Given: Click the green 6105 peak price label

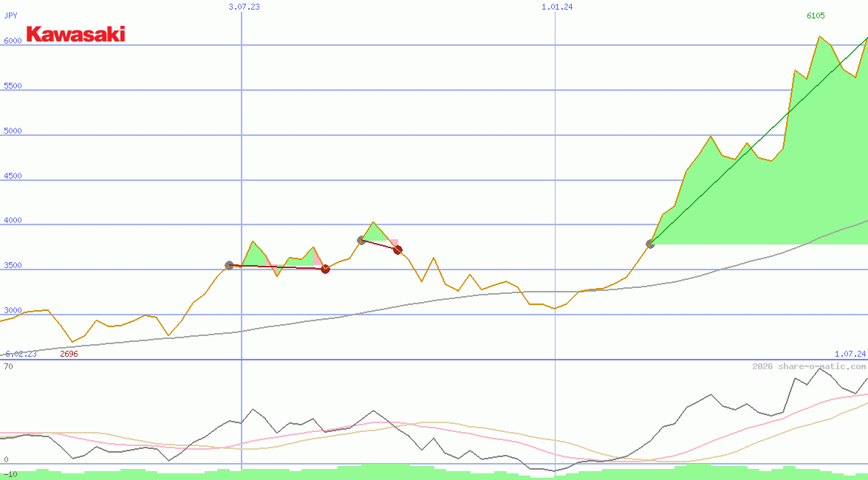Looking at the screenshot, I should tap(815, 16).
